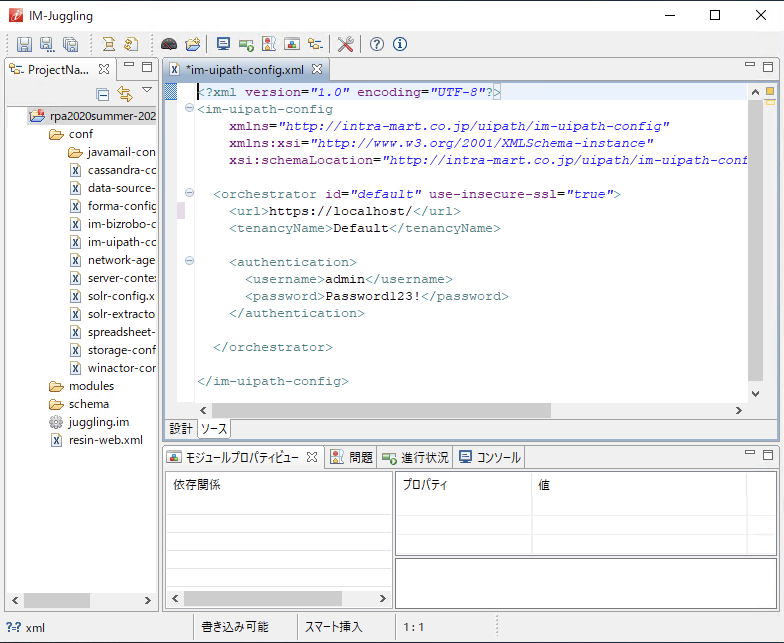
Task: Click the Save As toolbar icon
Action: 47,44
